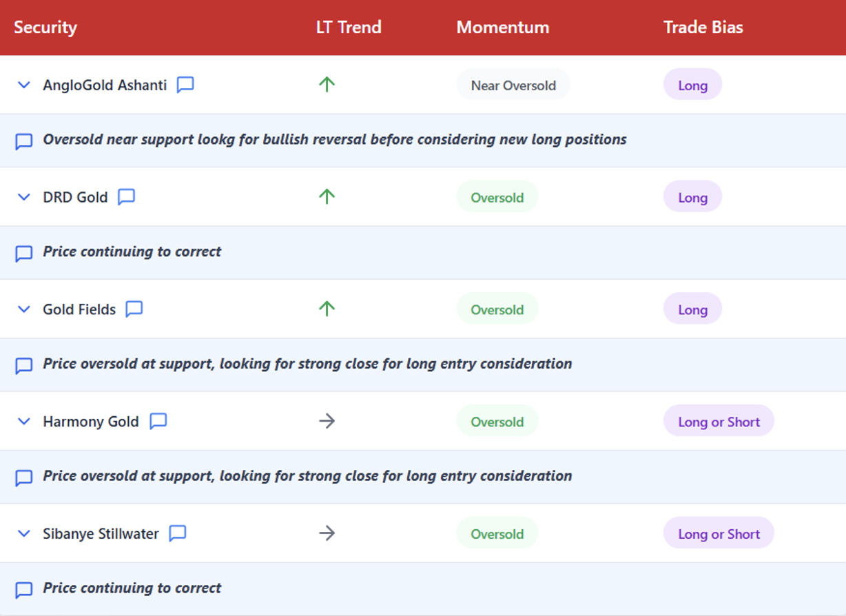Screen dimensions: 846x616
Task: Sort by the Security column header
Action: 45,28
